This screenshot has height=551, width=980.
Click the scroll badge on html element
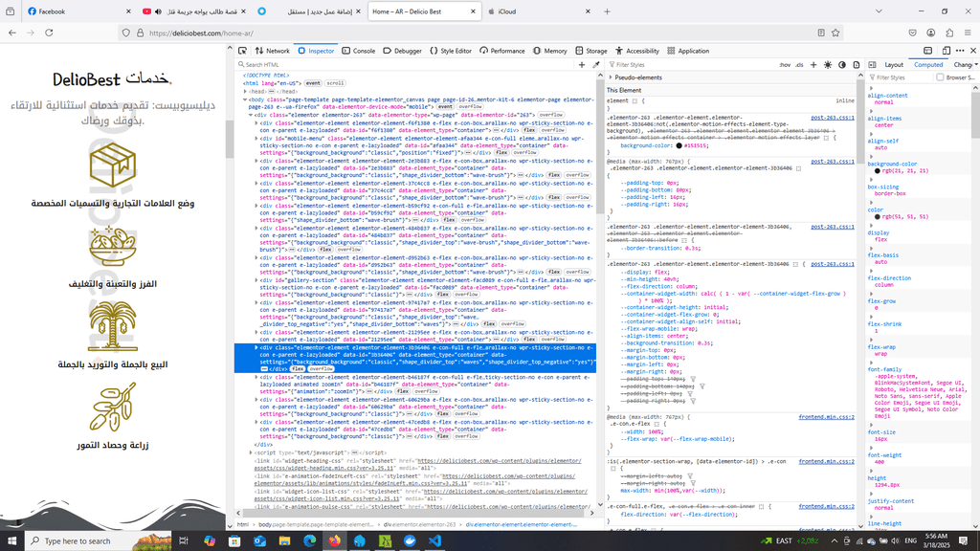(335, 83)
